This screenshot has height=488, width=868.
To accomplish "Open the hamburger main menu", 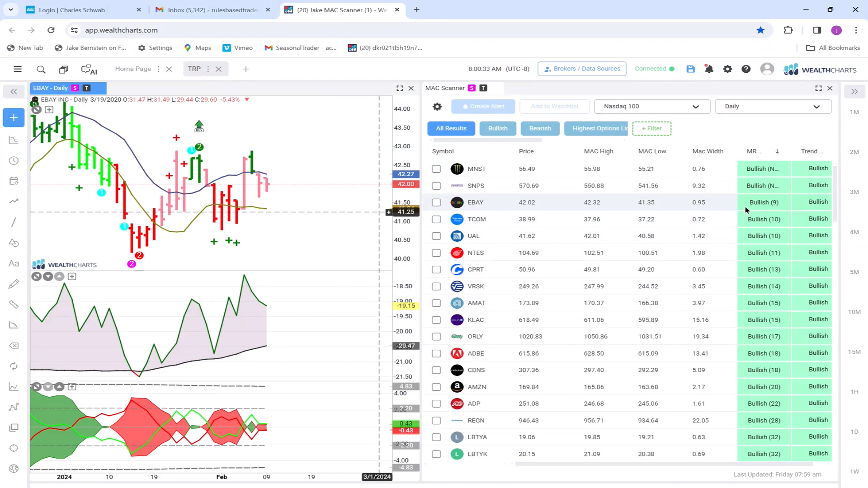I will [18, 69].
